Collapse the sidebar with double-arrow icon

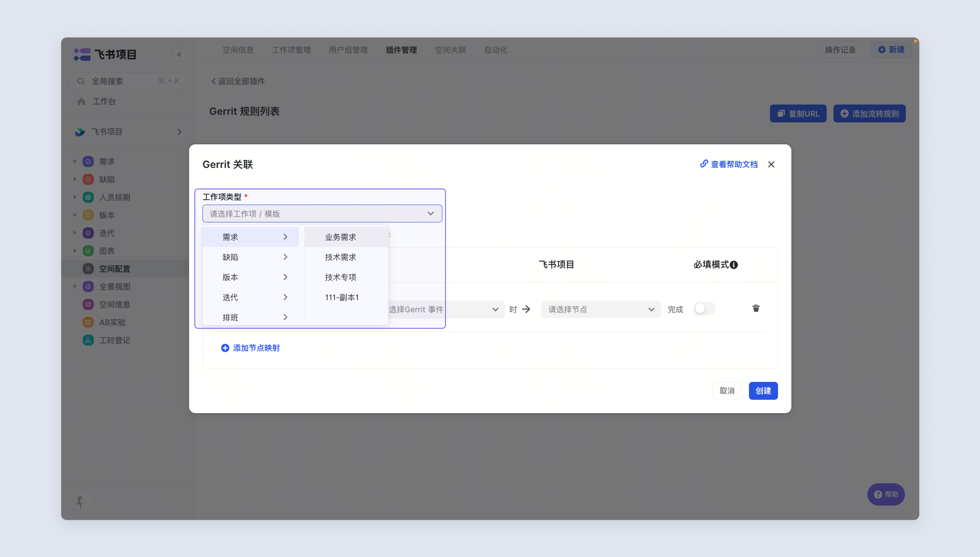tap(179, 54)
